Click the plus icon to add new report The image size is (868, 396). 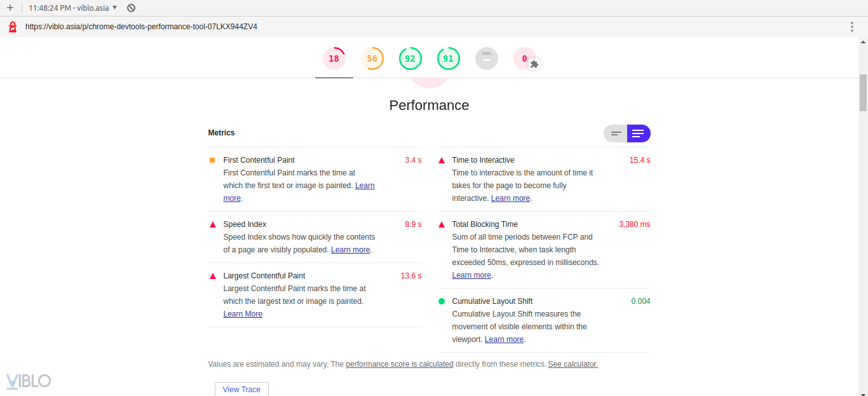point(10,8)
